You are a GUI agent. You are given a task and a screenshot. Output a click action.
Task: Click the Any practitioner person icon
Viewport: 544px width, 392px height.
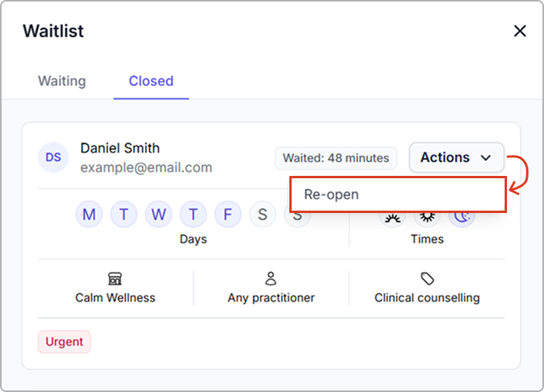[x=271, y=279]
